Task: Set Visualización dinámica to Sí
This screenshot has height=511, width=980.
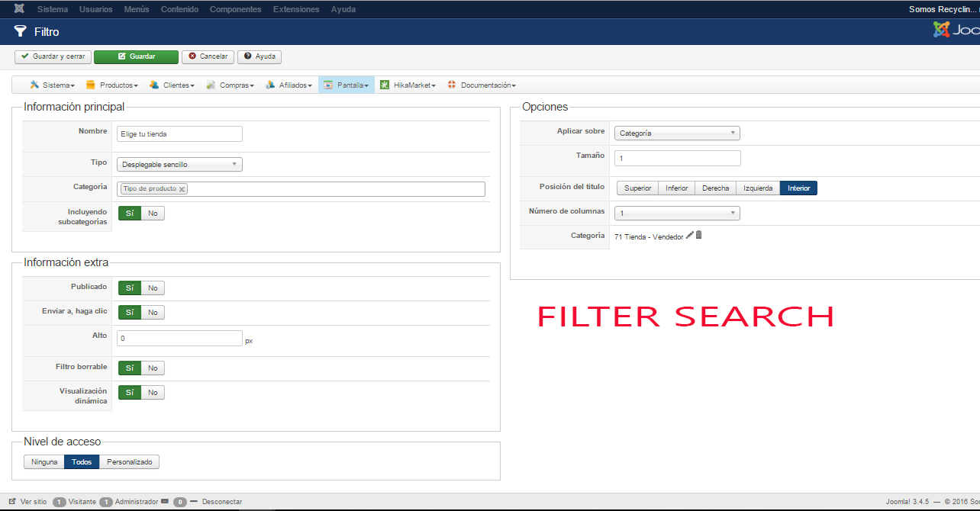Action: pyautogui.click(x=130, y=392)
